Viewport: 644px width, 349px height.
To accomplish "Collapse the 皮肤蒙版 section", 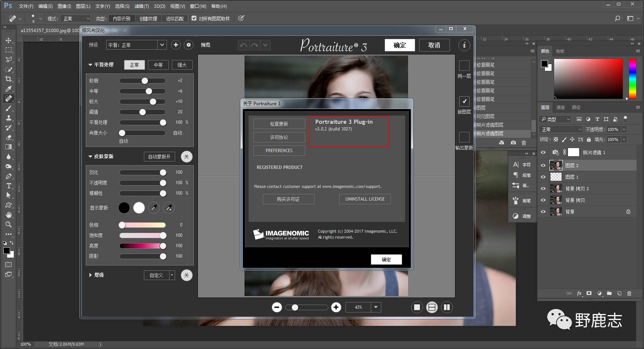I will (90, 157).
